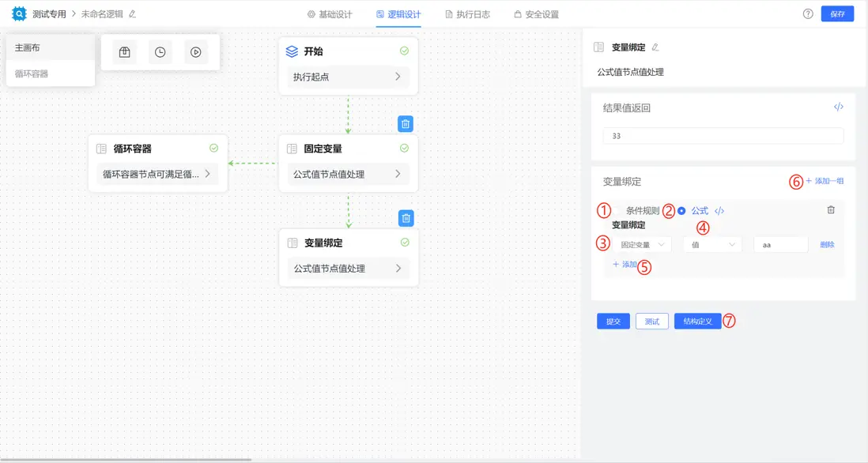
Task: Click the app logo icon
Action: pyautogui.click(x=19, y=14)
